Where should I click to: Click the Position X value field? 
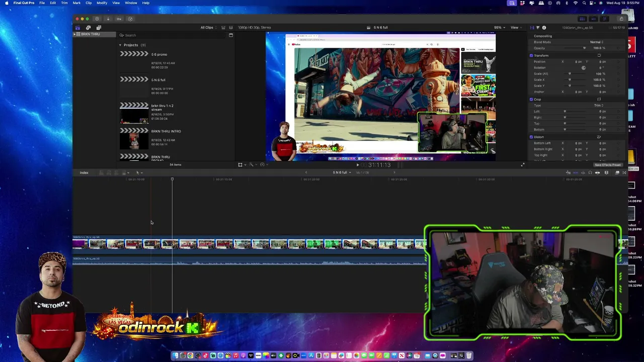click(x=579, y=61)
